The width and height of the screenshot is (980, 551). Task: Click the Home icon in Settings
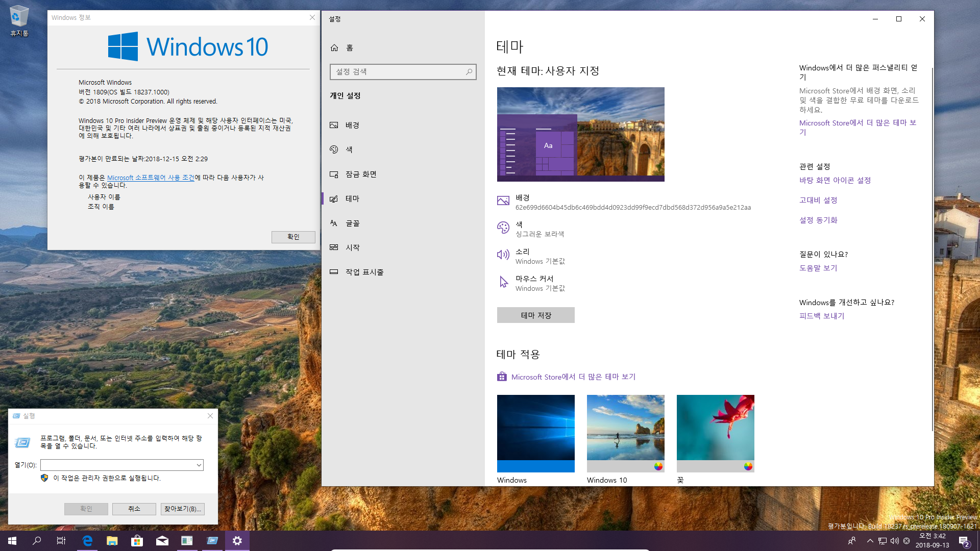coord(334,47)
